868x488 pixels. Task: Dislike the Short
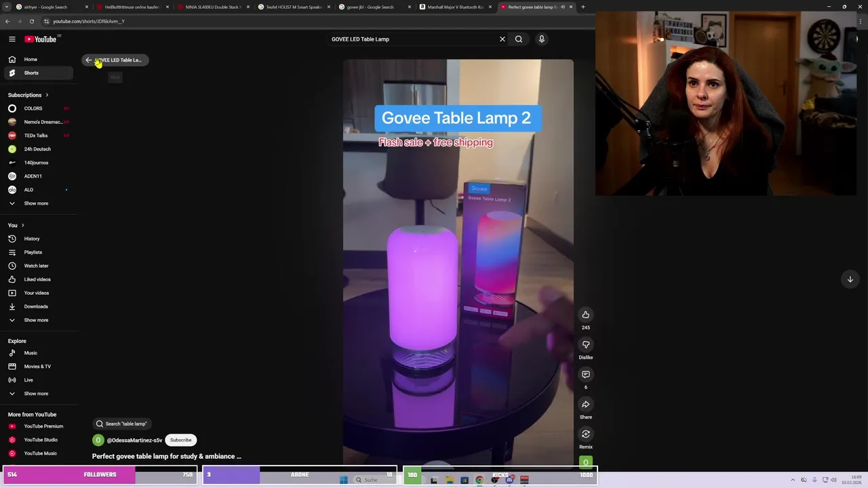[586, 344]
